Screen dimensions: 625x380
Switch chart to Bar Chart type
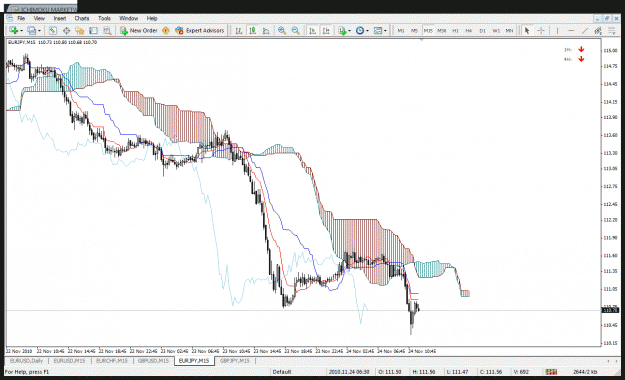[x=239, y=30]
